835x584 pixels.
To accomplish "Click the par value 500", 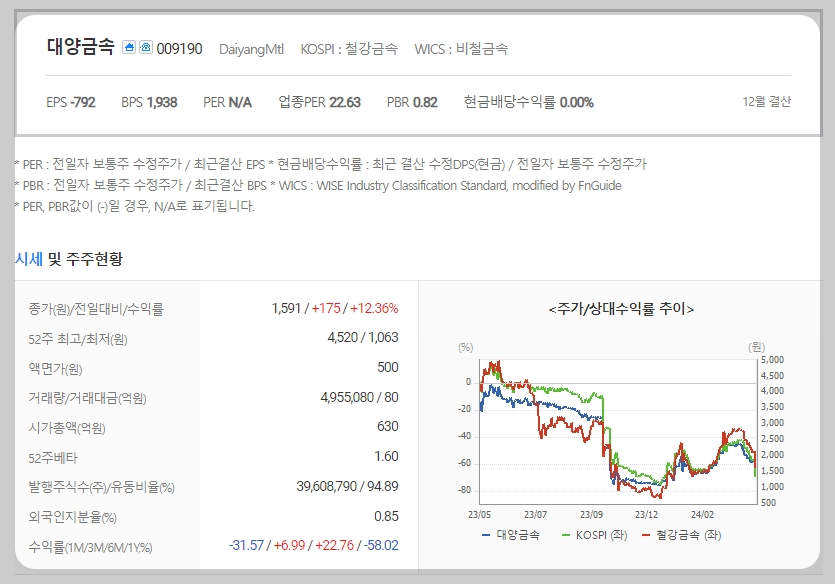I will pos(388,367).
